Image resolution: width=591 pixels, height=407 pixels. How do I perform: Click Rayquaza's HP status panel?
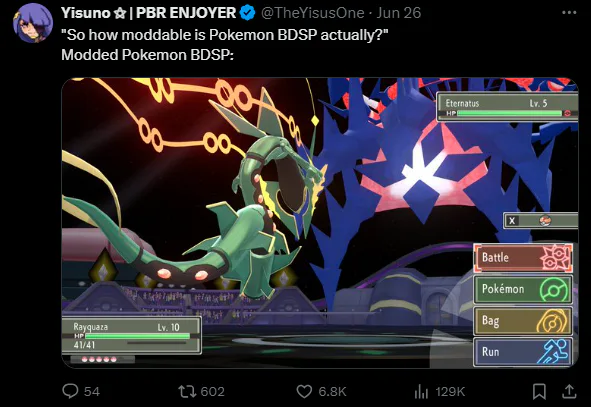tap(132, 336)
